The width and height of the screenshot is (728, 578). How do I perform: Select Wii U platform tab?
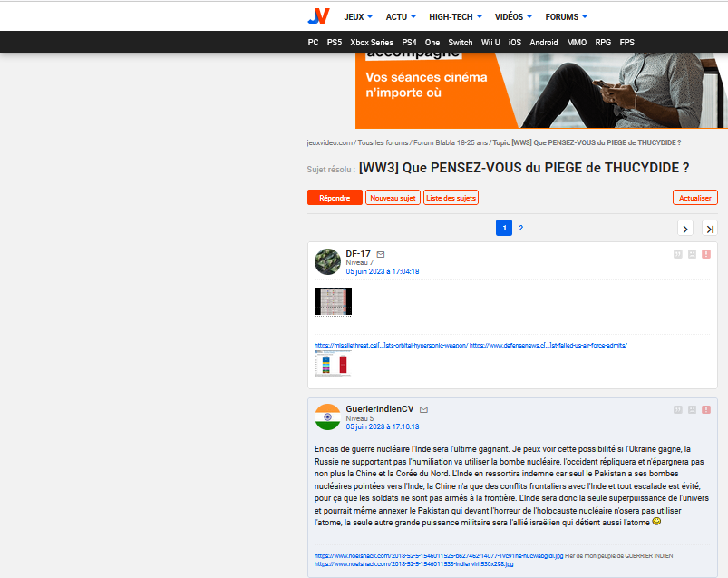tap(490, 43)
